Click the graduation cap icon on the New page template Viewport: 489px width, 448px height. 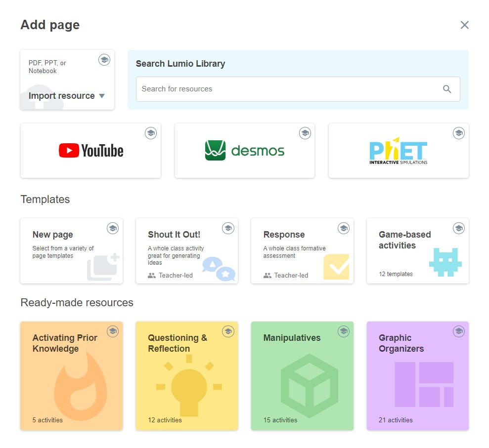pyautogui.click(x=113, y=228)
